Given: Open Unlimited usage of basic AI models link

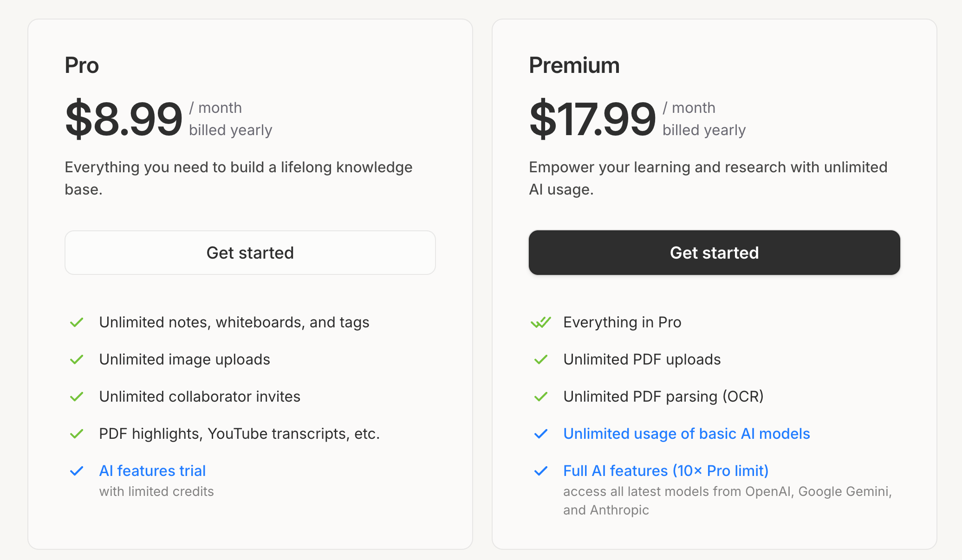Looking at the screenshot, I should pyautogui.click(x=687, y=434).
